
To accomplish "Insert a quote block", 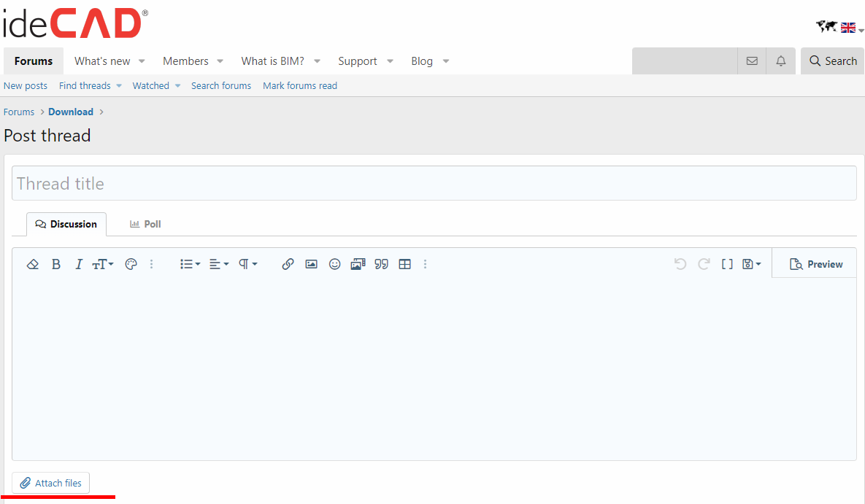I will click(381, 264).
